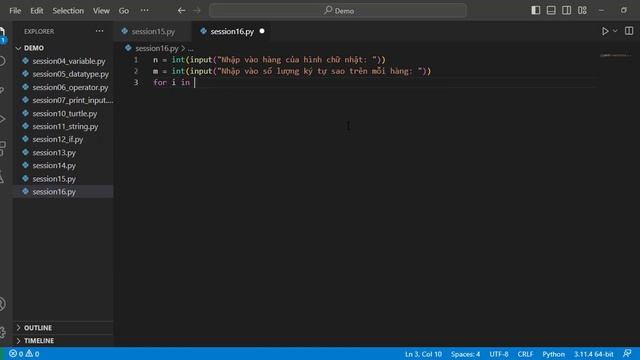
Task: Open the Go menu
Action: point(124,11)
